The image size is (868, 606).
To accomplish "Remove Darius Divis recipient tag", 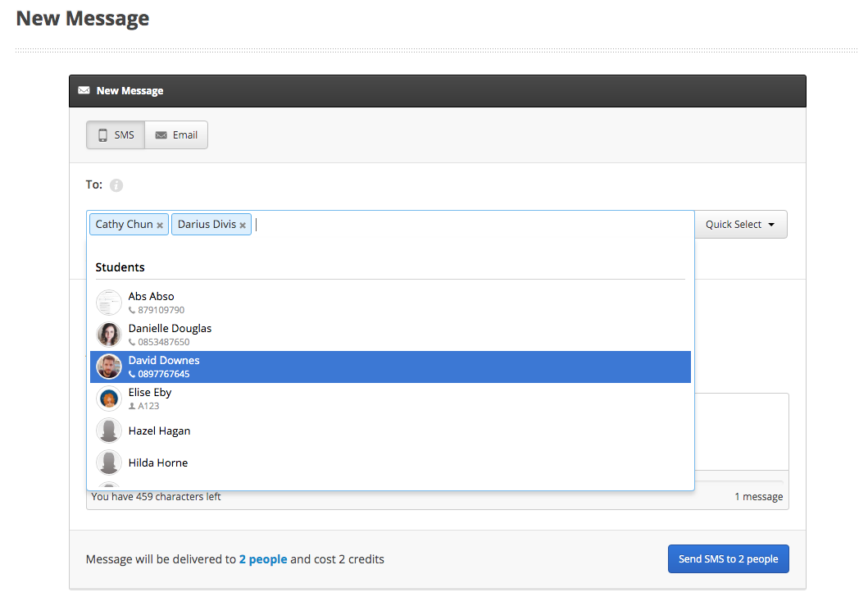I will pos(243,226).
